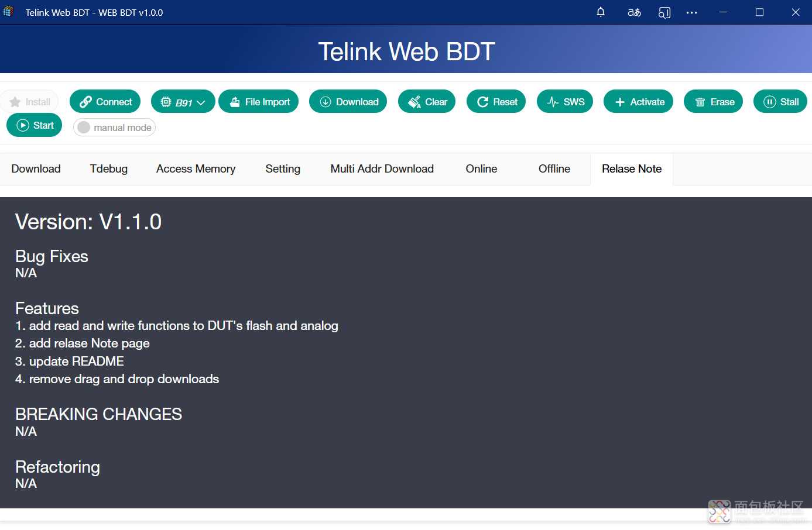The width and height of the screenshot is (812, 530).
Task: Open the B91 chip dropdown
Action: click(183, 102)
